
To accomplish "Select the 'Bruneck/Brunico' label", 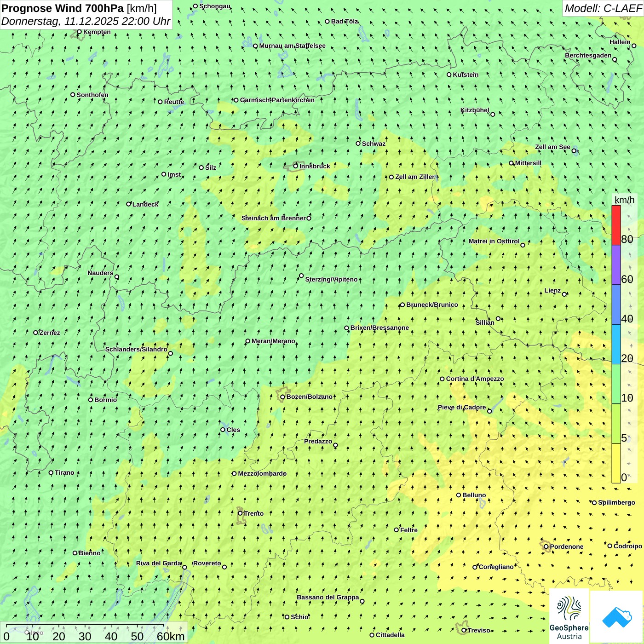I will [x=432, y=305].
